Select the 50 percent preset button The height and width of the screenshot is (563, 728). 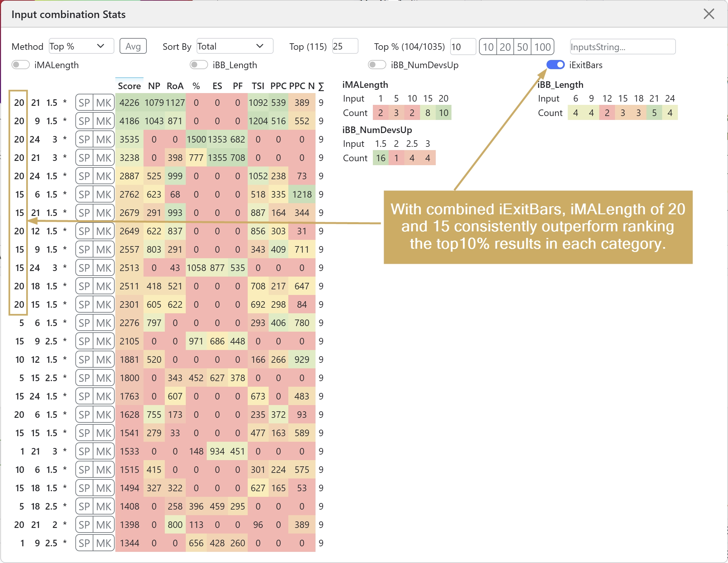pos(522,47)
